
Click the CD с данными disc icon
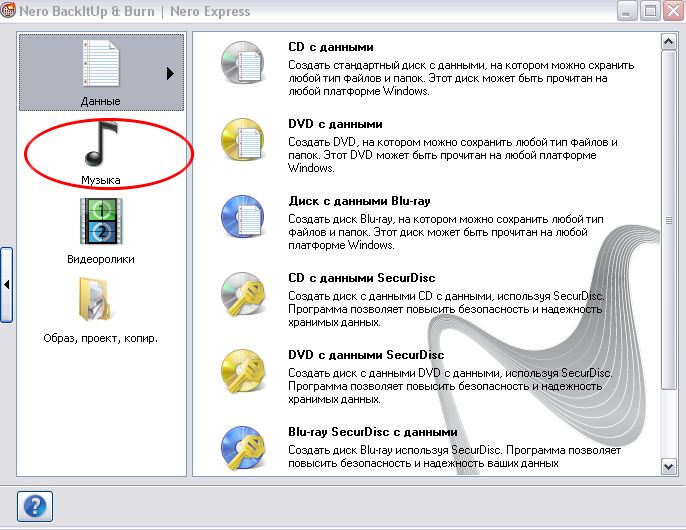(243, 63)
